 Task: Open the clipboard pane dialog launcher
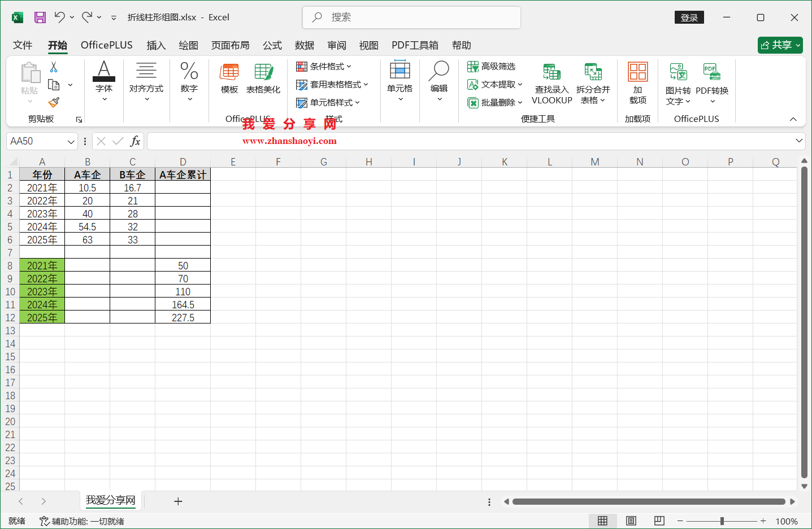click(79, 120)
